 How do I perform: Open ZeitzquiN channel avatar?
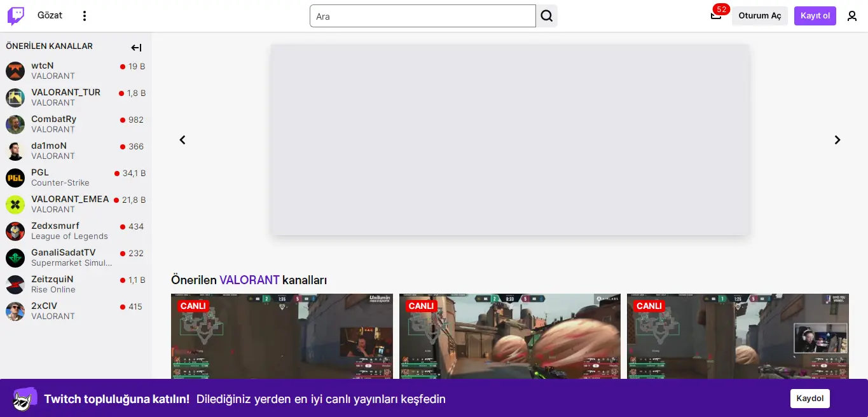[15, 284]
